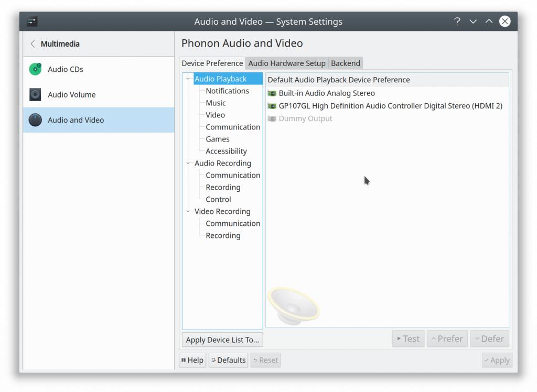This screenshot has width=537, height=392.
Task: Select Notifications under Audio Playback
Action: [x=227, y=91]
